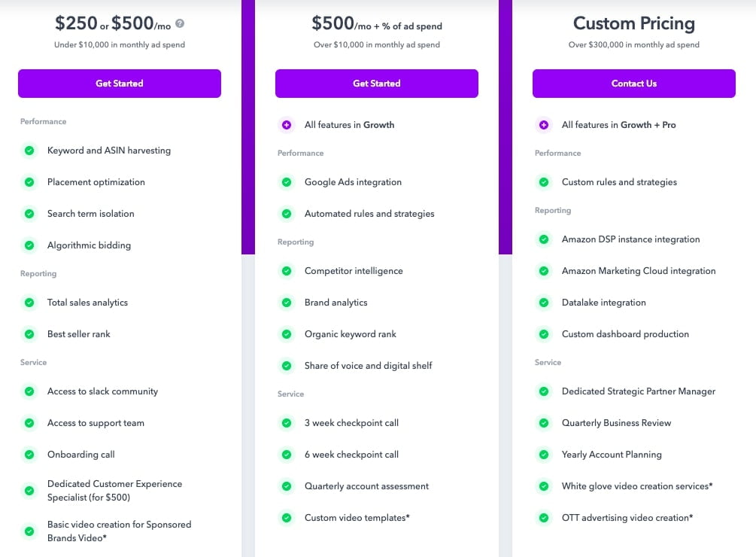Click the Contact Us button

634,84
